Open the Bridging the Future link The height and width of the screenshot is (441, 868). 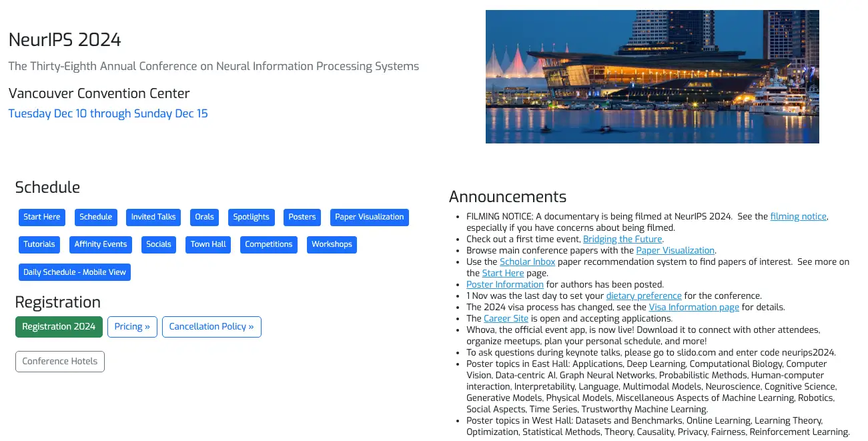[x=622, y=240]
